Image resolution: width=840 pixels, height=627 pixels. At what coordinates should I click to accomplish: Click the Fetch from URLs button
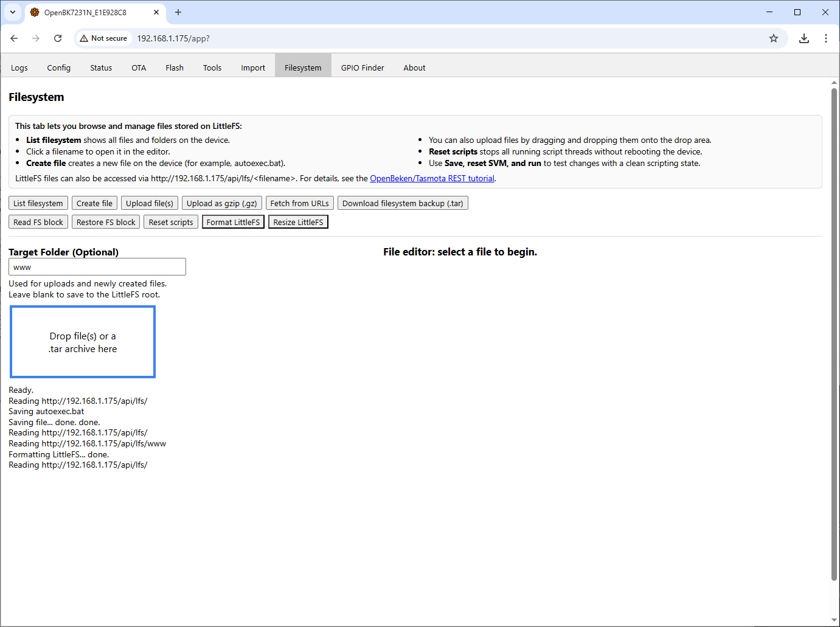click(x=300, y=203)
